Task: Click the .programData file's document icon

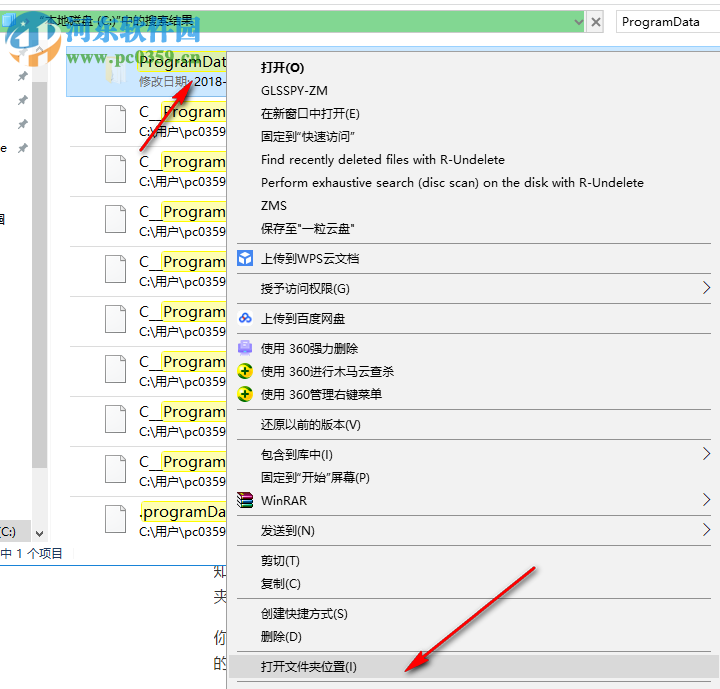Action: point(115,519)
